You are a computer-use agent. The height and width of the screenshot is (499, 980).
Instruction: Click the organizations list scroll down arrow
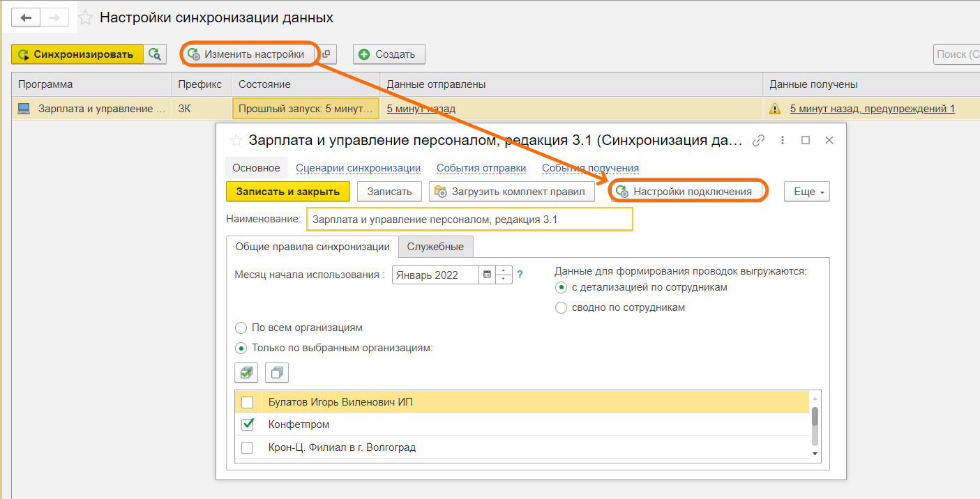click(x=815, y=454)
